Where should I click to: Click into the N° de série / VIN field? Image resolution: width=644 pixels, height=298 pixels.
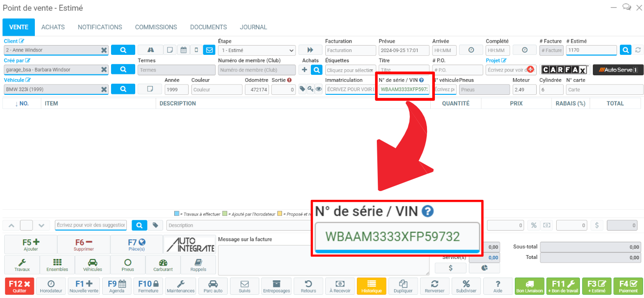403,89
